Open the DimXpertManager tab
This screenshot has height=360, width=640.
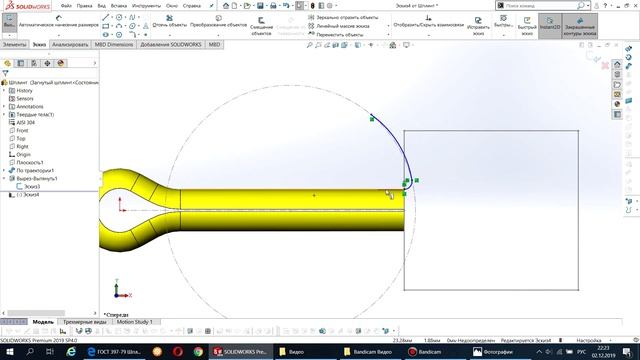pos(47,63)
